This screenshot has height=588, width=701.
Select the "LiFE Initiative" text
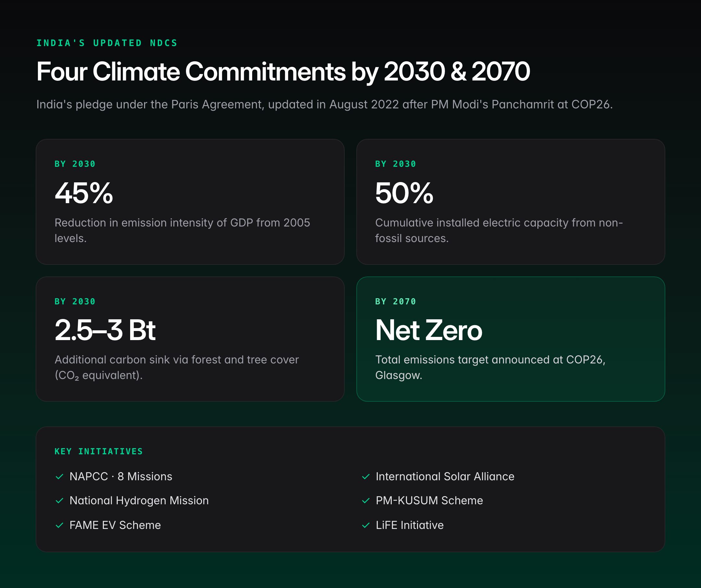click(410, 525)
